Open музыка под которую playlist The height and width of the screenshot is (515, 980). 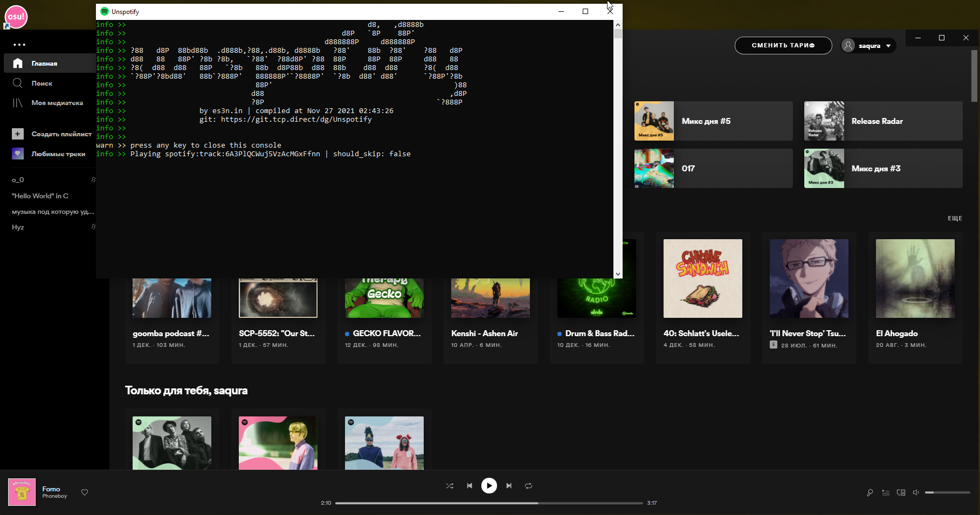pos(53,212)
